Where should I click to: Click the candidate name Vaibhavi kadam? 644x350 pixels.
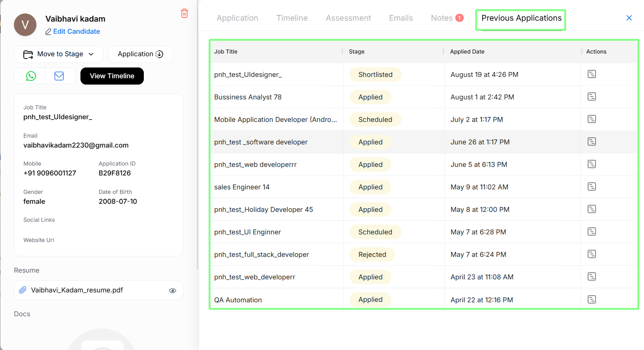(76, 19)
